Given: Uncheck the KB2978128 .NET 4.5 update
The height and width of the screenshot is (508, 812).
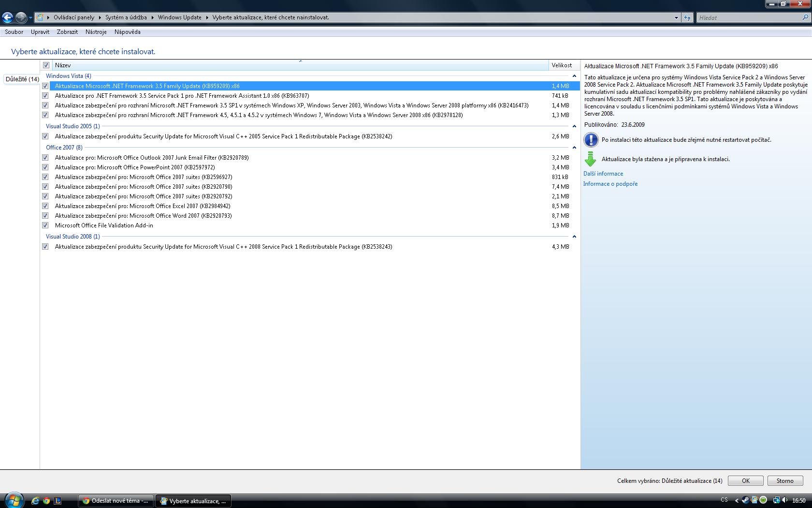Looking at the screenshot, I should tap(45, 115).
